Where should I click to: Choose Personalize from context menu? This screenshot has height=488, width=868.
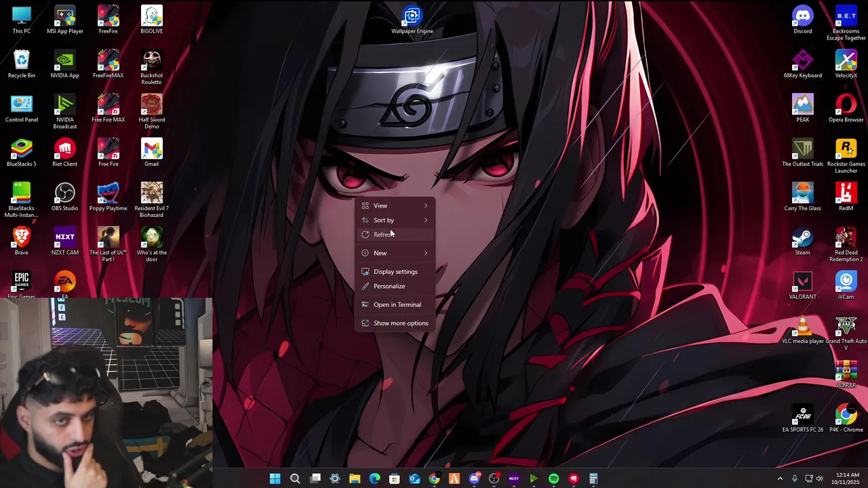(395, 286)
